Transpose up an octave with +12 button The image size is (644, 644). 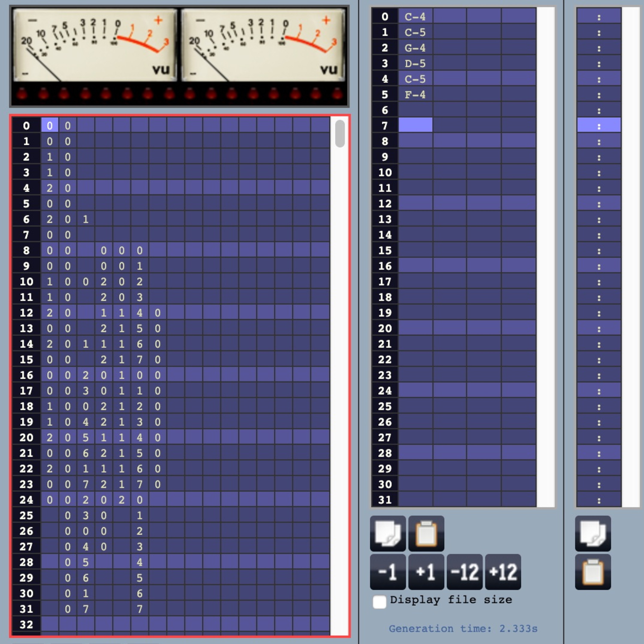(503, 572)
